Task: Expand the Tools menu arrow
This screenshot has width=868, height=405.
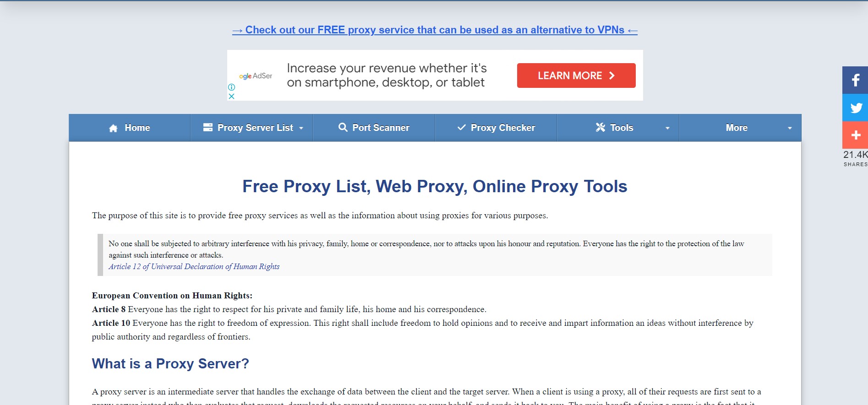Action: pyautogui.click(x=667, y=128)
